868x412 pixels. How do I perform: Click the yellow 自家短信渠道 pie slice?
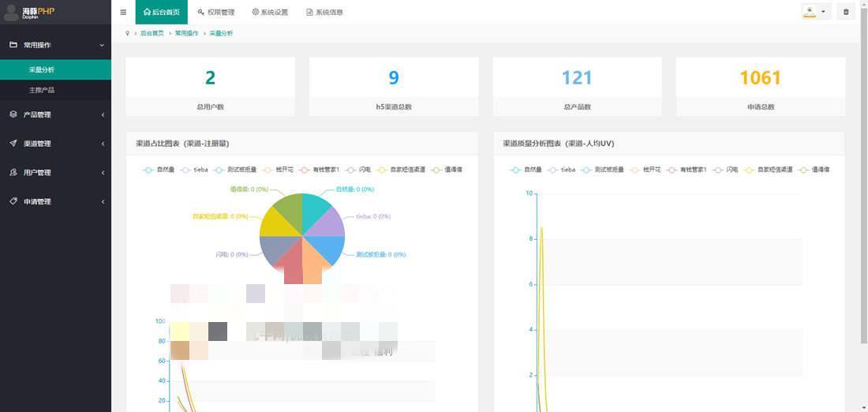(275, 223)
